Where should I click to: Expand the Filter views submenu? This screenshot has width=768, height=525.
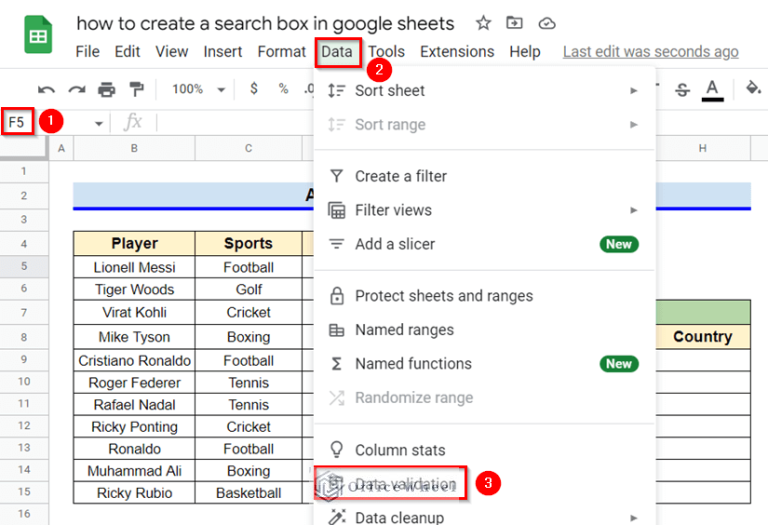(x=484, y=210)
